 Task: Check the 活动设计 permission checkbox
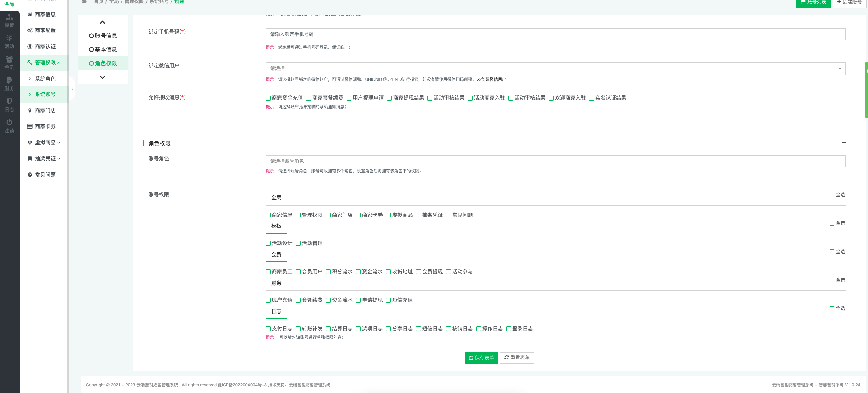click(268, 243)
